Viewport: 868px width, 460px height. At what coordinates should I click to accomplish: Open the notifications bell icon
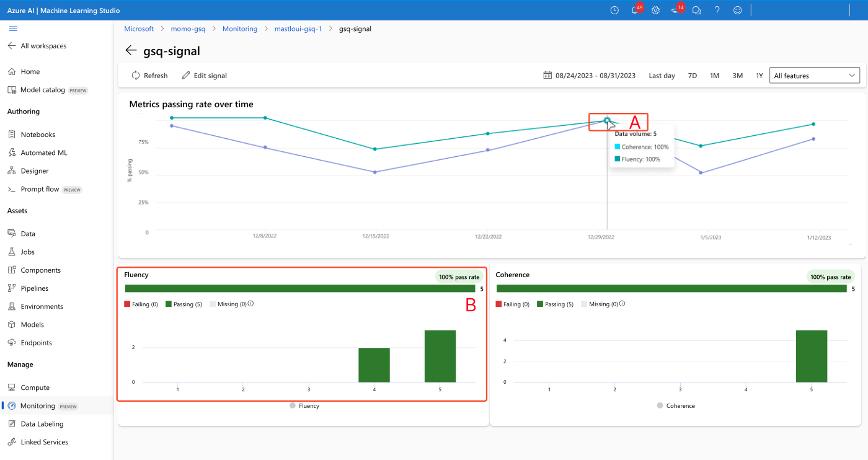point(635,11)
